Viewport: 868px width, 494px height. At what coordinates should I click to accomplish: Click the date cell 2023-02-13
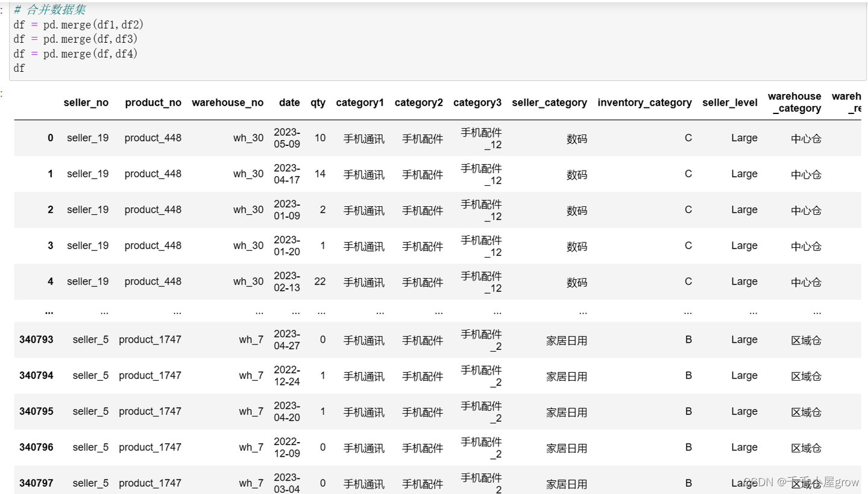(287, 282)
